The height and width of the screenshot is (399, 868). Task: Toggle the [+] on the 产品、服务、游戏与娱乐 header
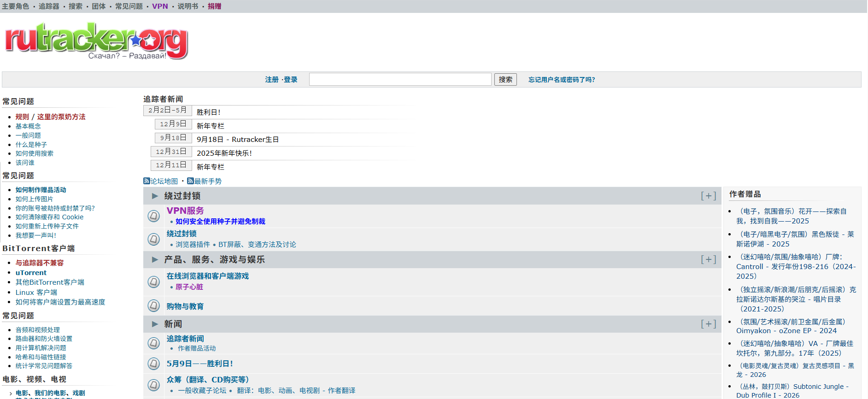(709, 259)
